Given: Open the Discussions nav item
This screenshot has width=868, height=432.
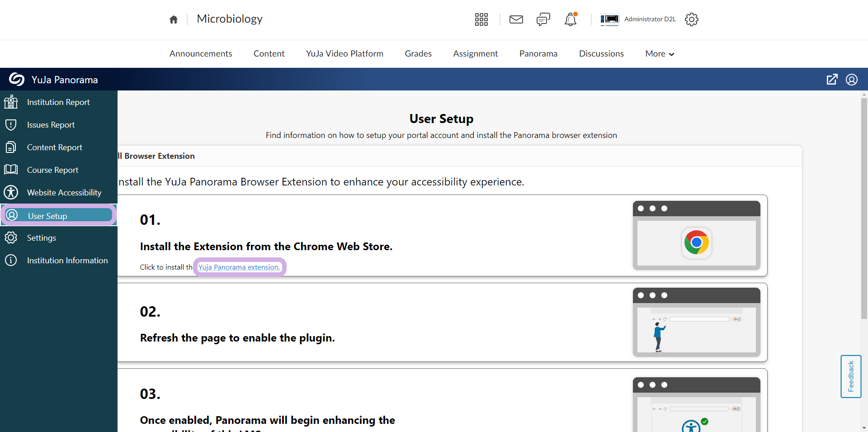Looking at the screenshot, I should pyautogui.click(x=601, y=54).
